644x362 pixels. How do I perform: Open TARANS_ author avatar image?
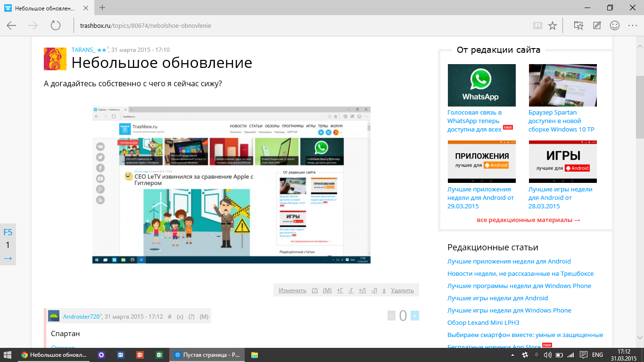click(55, 59)
